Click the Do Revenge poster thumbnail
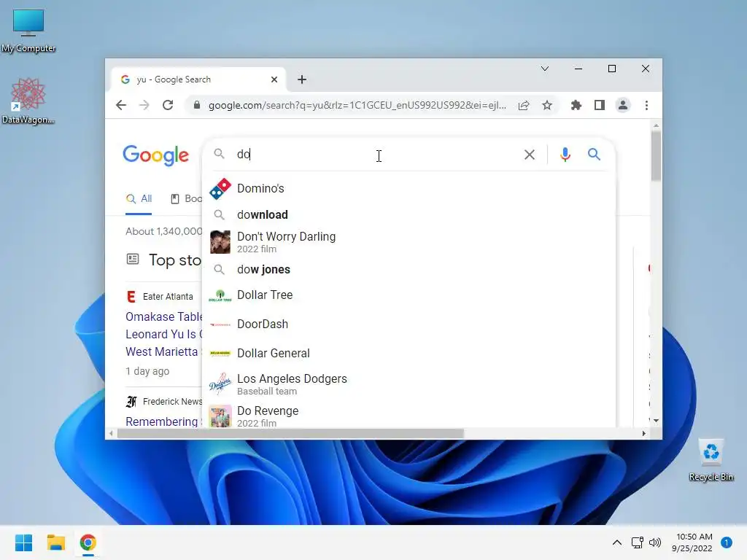 tap(220, 416)
